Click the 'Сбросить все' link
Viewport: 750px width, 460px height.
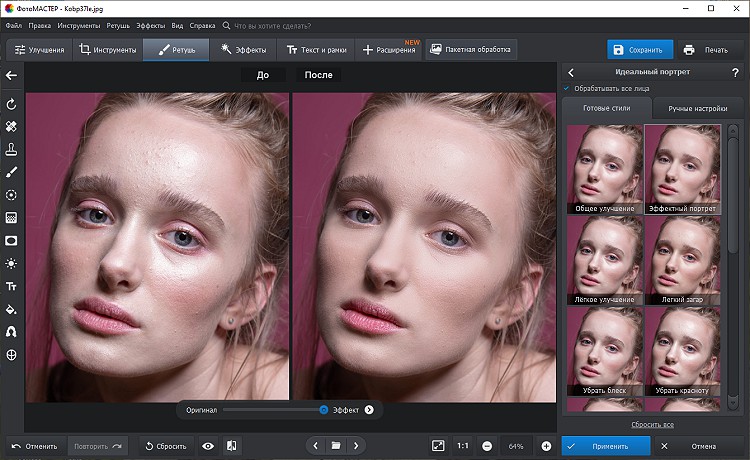[652, 424]
